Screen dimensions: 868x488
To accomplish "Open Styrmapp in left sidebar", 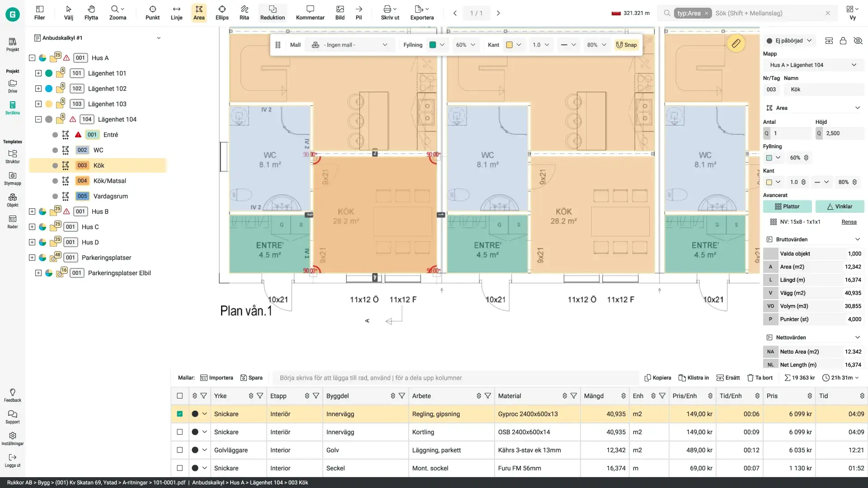I will pos(13,178).
